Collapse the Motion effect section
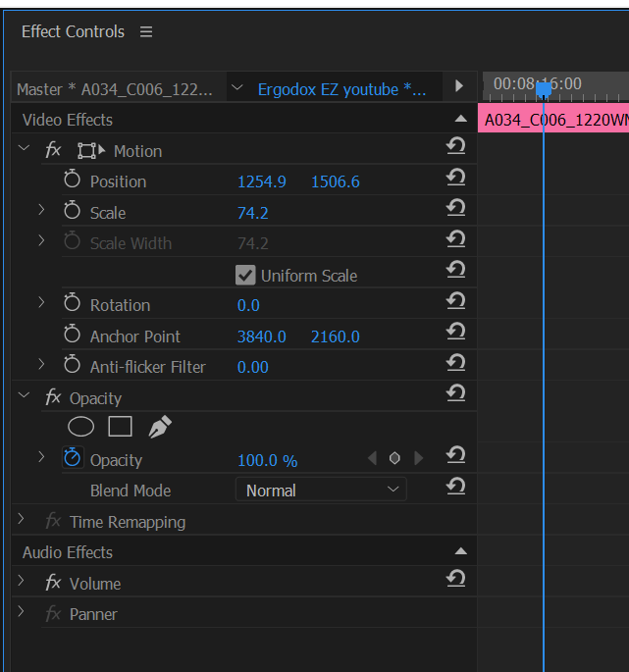This screenshot has height=672, width=629. pyautogui.click(x=24, y=149)
